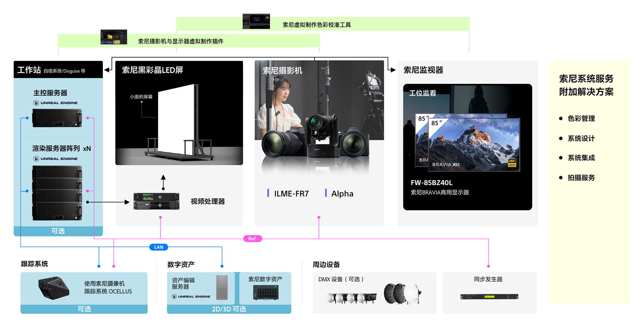
Task: Click the OCELLUS camera tracking device icon
Action: [54, 288]
